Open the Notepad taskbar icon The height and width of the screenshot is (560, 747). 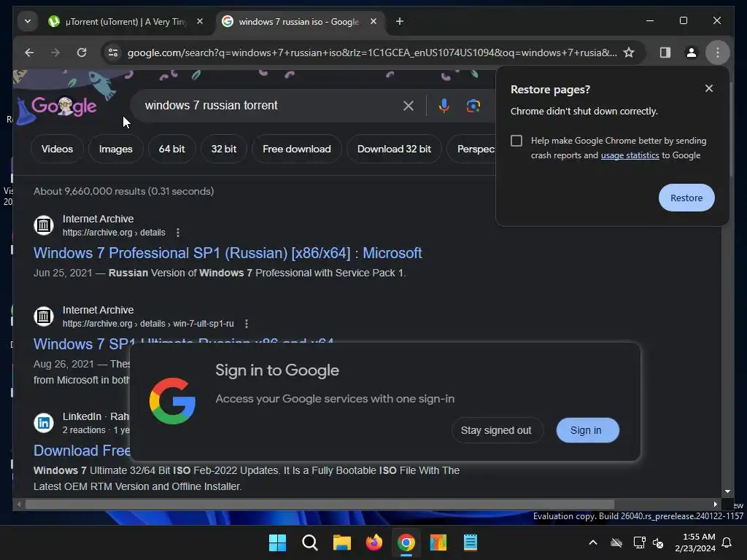[471, 542]
